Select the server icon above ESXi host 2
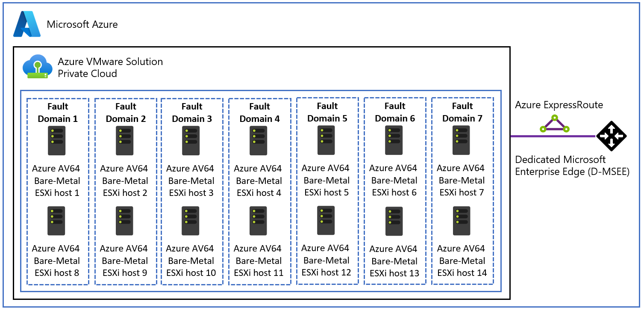 click(x=124, y=140)
